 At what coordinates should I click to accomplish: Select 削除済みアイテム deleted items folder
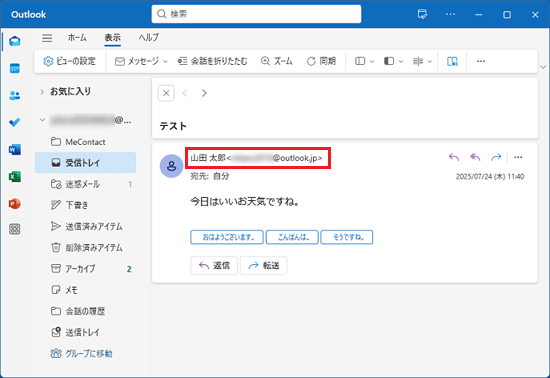pos(85,248)
